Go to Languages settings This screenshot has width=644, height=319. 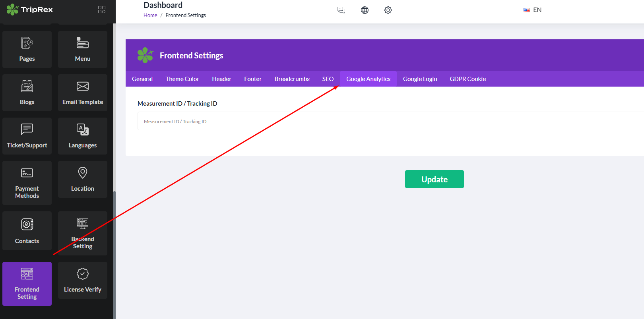click(83, 136)
